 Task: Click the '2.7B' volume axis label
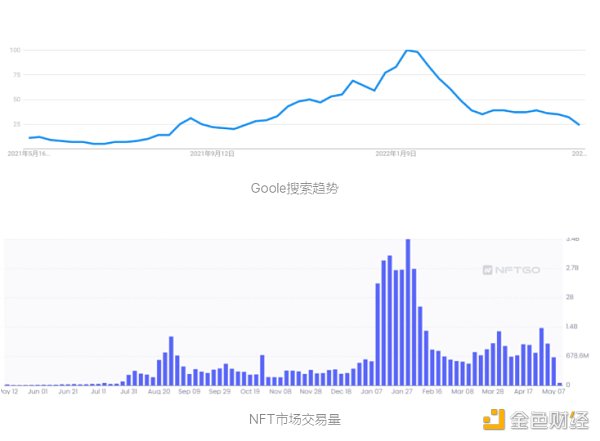click(x=572, y=268)
